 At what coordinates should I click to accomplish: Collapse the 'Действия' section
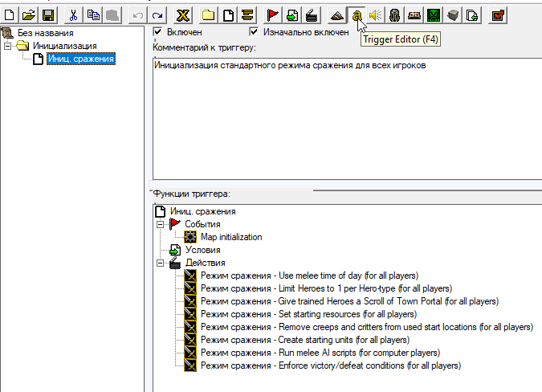160,263
